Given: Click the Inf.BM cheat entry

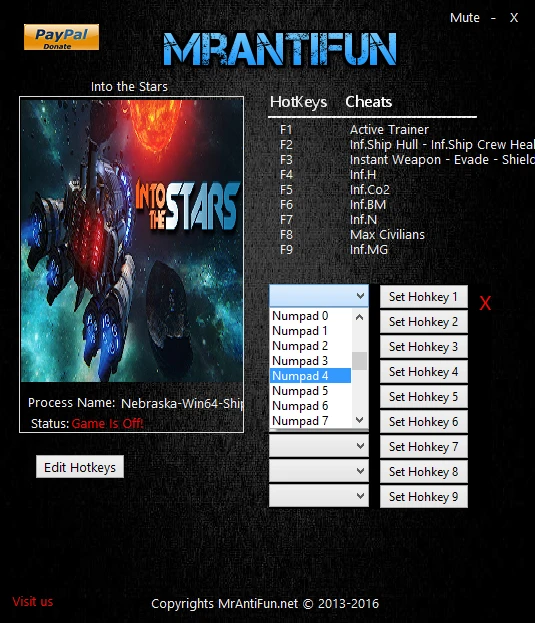Looking at the screenshot, I should click(x=368, y=205).
